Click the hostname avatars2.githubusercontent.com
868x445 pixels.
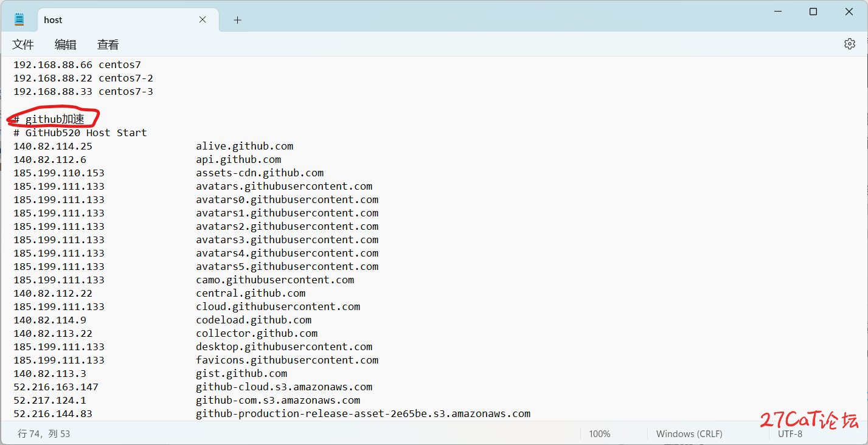coord(287,226)
